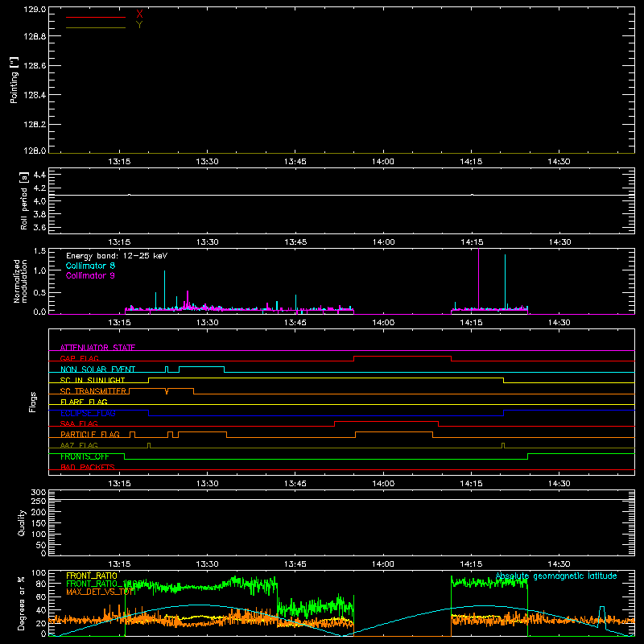Image resolution: width=644 pixels, height=644 pixels.
Task: Click the 3.6 tick on Roll period axis
Action: 39,228
